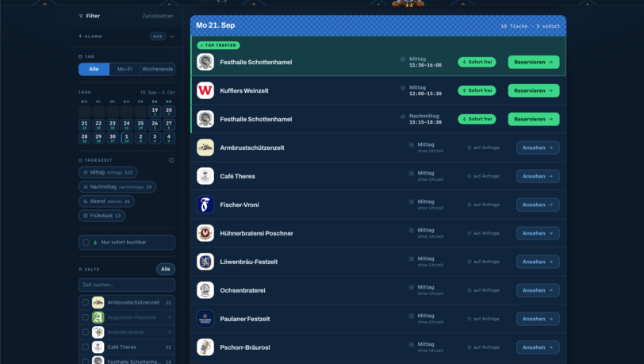Click the calendar icon beside TAG
The height and width of the screenshot is (364, 644).
tap(80, 56)
